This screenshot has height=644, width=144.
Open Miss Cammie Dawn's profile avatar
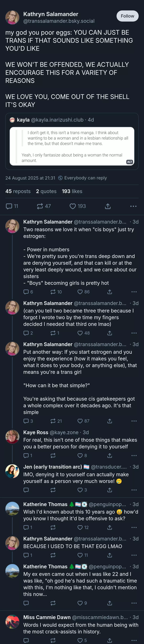click(x=12, y=622)
